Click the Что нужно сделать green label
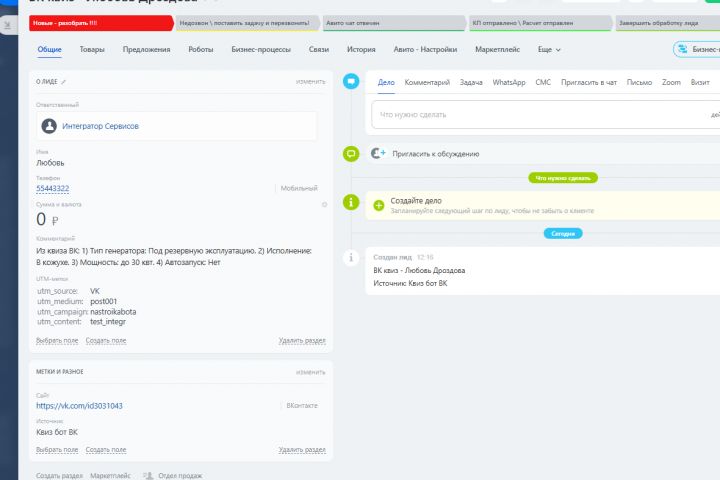This screenshot has height=480, width=720. [563, 178]
